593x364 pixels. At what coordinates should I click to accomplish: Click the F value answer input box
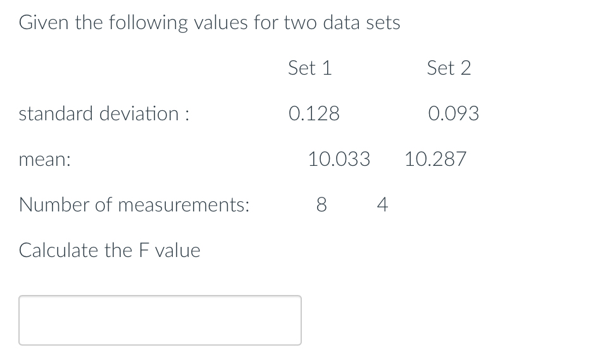point(159,320)
